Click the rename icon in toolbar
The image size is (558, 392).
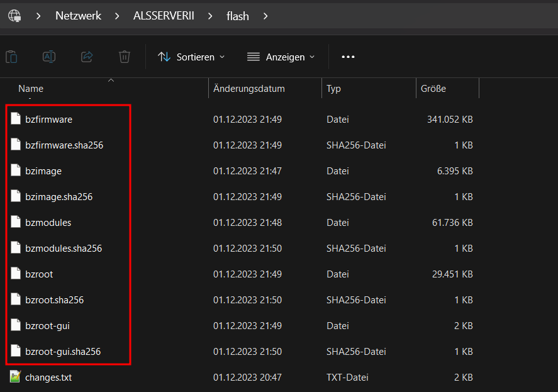click(x=49, y=57)
